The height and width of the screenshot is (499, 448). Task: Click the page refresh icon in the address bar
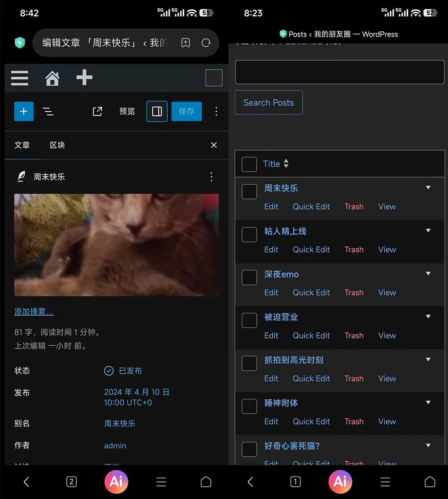point(206,42)
